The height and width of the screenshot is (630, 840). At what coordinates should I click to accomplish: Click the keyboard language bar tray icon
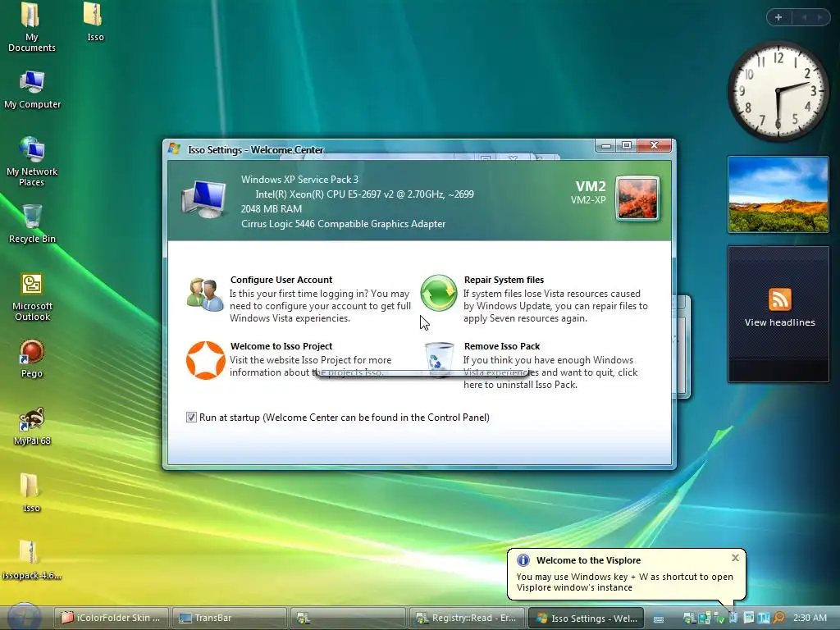[x=659, y=619]
